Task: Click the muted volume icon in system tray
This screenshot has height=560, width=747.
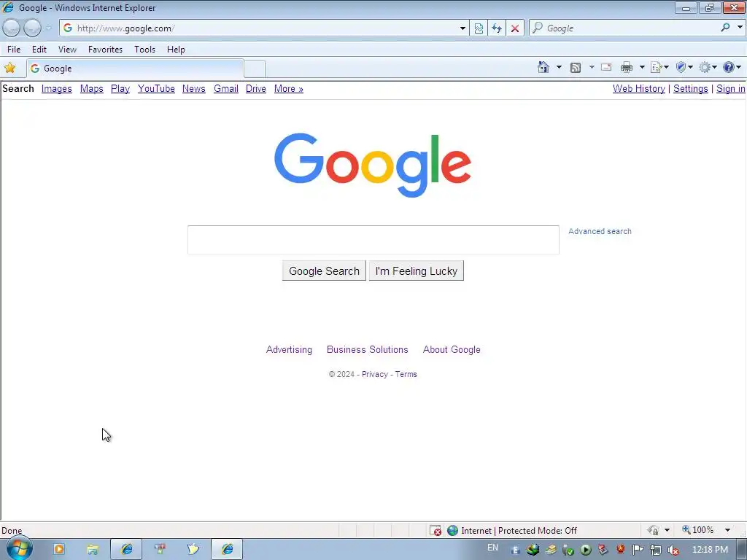Action: point(673,550)
